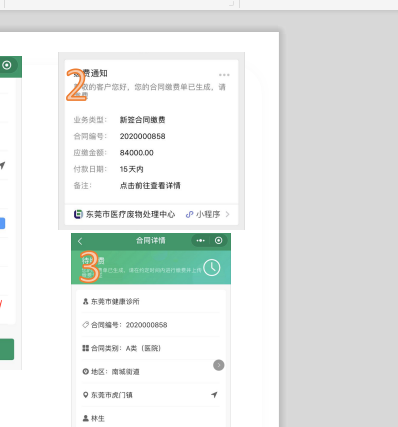
Task: Open the 小程序 chevron arrow
Action: coord(227,214)
